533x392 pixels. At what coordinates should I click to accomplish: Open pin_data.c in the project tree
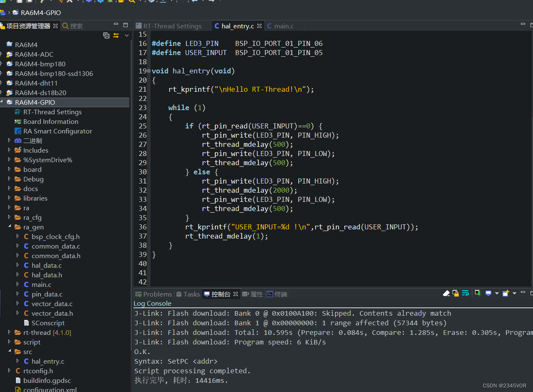coord(47,294)
